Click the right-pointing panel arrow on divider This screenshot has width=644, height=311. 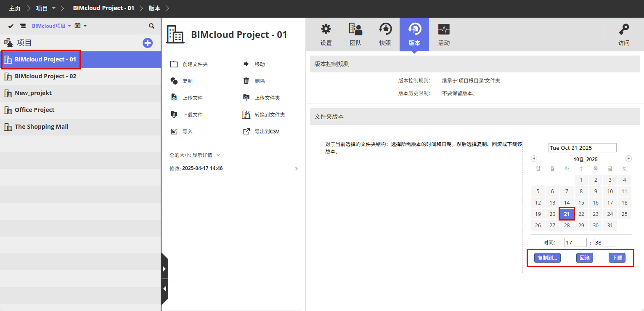point(164,269)
